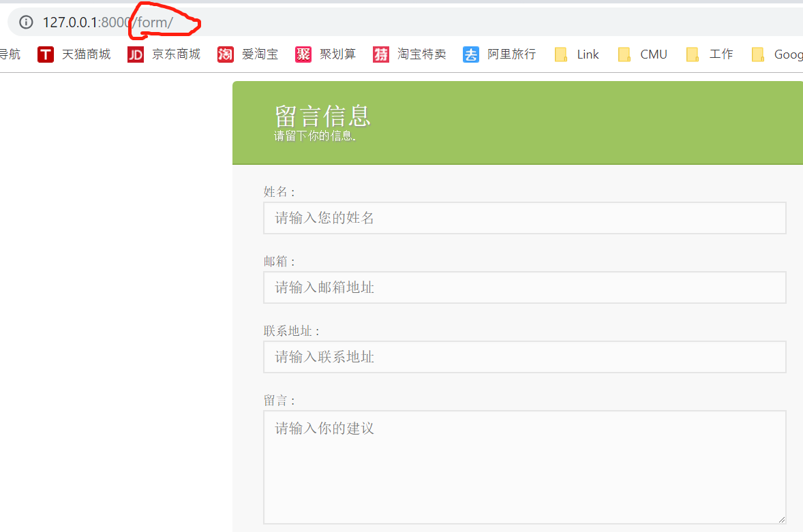Click the 姓名 field label

279,192
